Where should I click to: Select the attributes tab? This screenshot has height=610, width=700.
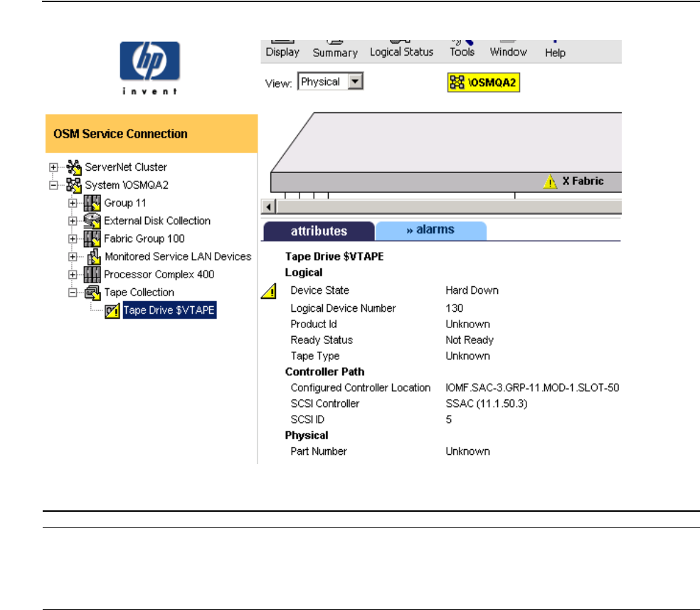tap(319, 231)
